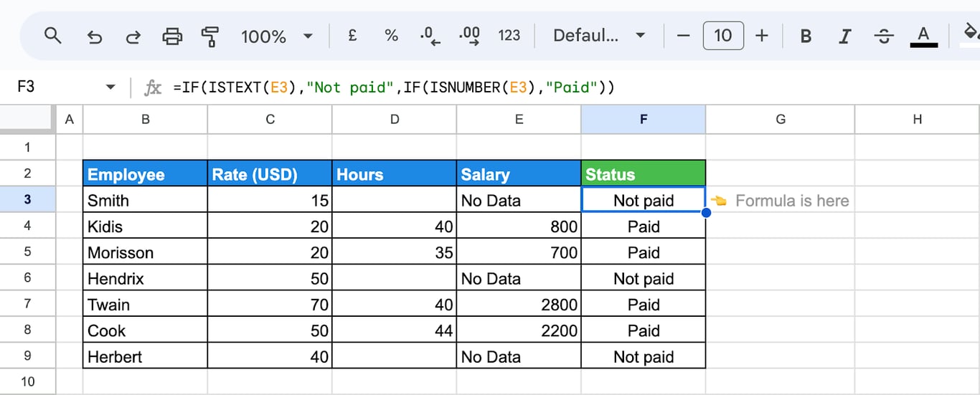Open the name box dropdown arrow

(x=110, y=87)
